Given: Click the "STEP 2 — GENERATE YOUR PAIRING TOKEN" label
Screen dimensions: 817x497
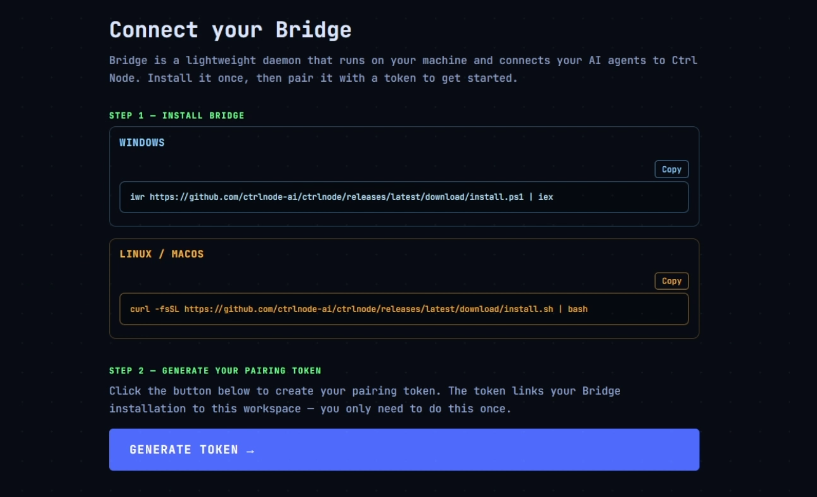Looking at the screenshot, I should pyautogui.click(x=215, y=371).
